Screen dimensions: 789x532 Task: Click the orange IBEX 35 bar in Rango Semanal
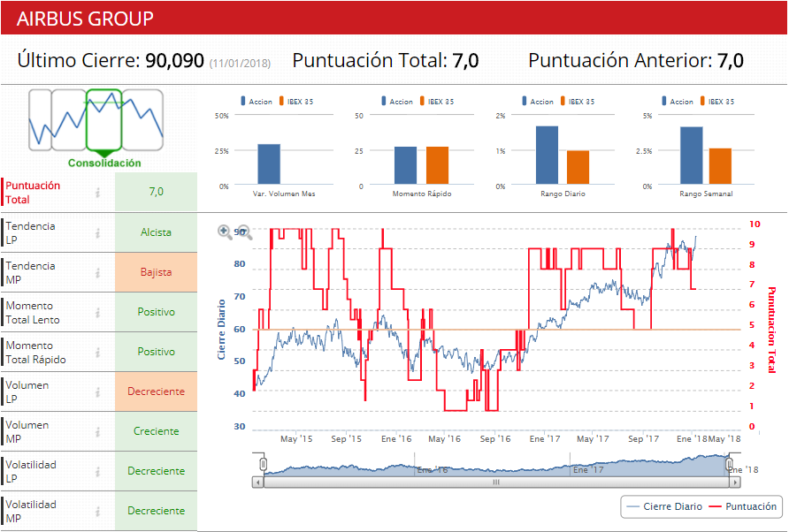coord(720,166)
